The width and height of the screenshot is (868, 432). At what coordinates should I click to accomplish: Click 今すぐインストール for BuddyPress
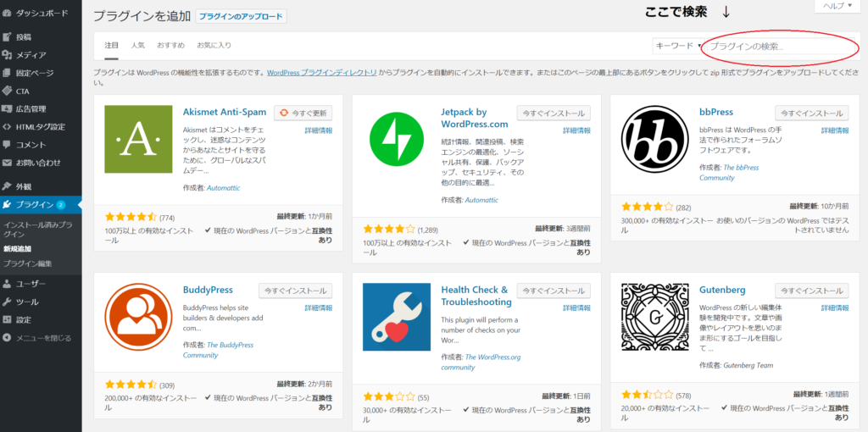[296, 291]
